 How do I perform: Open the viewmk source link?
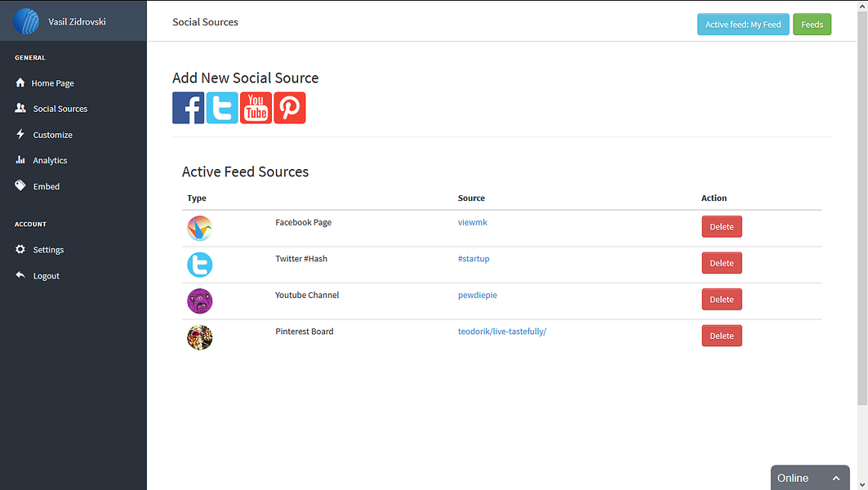(473, 222)
